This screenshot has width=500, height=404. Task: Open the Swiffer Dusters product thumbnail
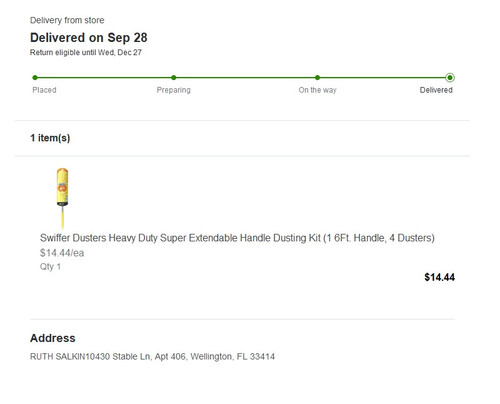pos(62,198)
